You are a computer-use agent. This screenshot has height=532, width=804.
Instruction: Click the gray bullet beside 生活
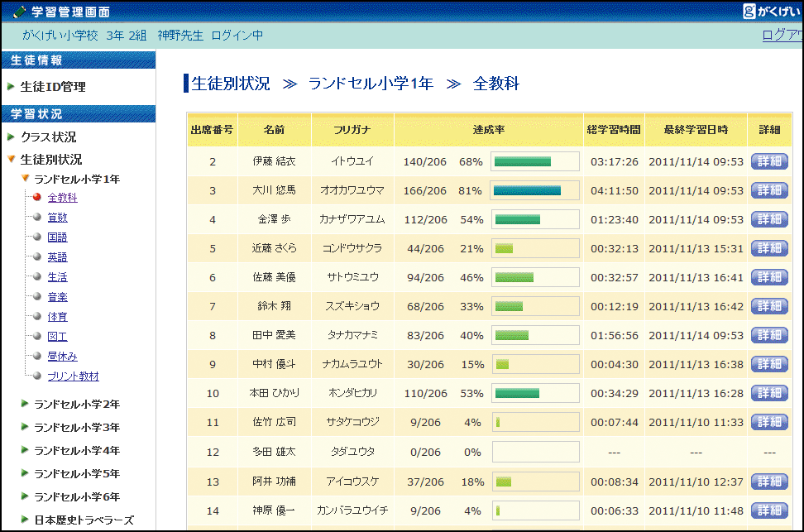37,276
